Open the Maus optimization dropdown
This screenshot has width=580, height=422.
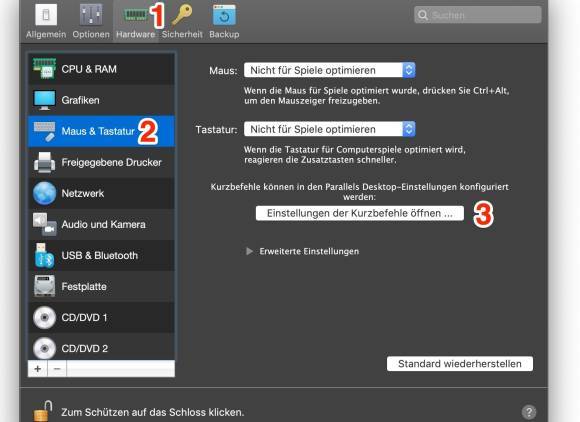(330, 70)
